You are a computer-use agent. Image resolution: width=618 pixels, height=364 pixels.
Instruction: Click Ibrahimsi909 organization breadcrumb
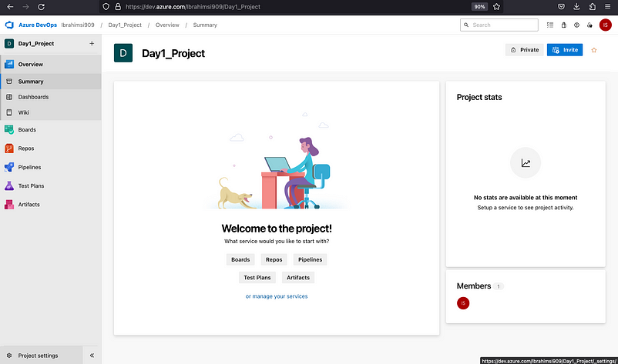78,25
